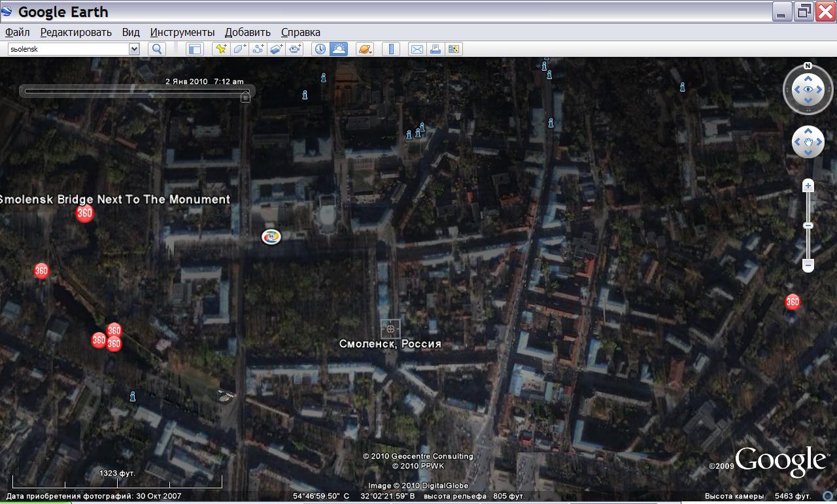Click info marker left of the compass ring
Image resolution: width=837 pixels, height=504 pixels.
(x=682, y=87)
